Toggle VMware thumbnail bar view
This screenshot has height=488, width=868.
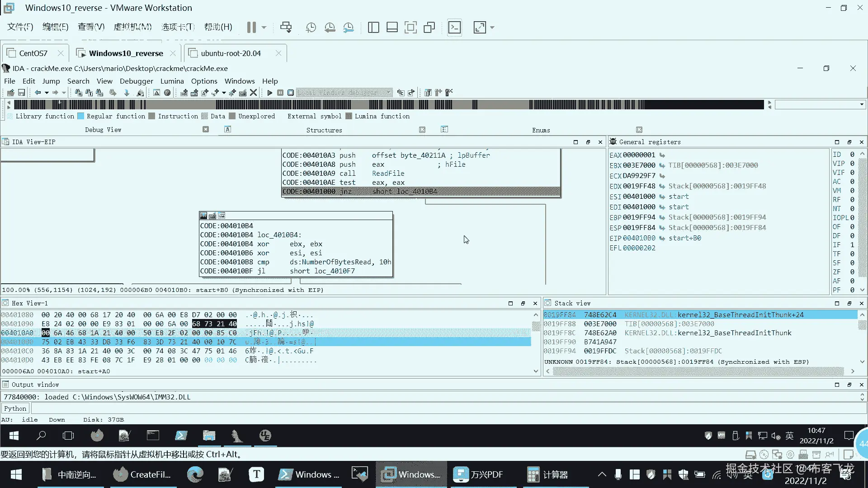pos(392,28)
